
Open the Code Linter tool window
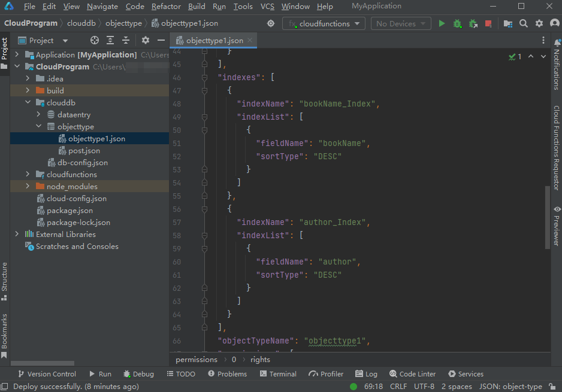(x=413, y=374)
